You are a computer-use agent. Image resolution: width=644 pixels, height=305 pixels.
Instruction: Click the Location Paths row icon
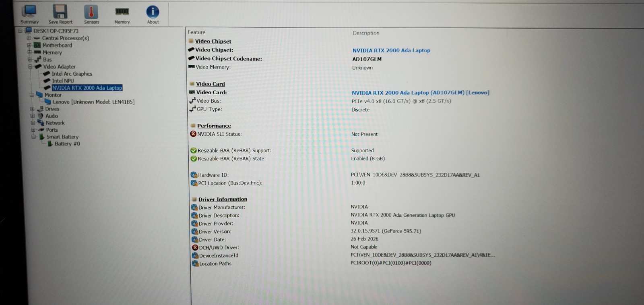tap(195, 264)
